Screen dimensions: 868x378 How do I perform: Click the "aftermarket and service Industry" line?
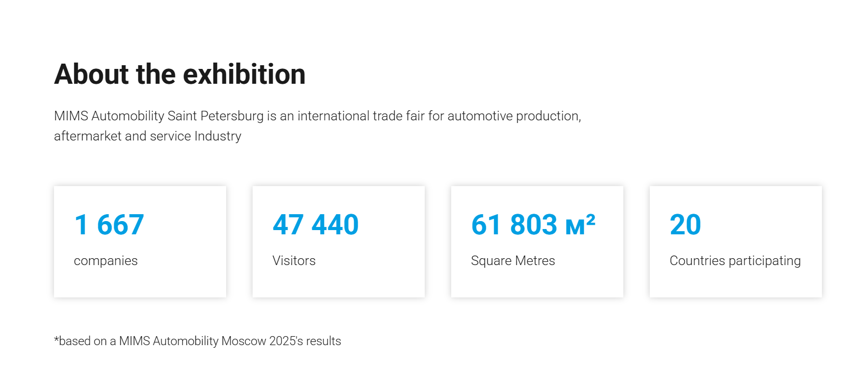pos(147,136)
